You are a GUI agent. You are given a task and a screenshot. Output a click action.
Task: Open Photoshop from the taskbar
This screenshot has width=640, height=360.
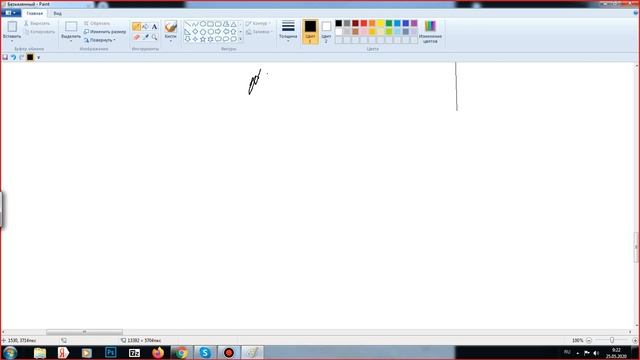tap(111, 353)
